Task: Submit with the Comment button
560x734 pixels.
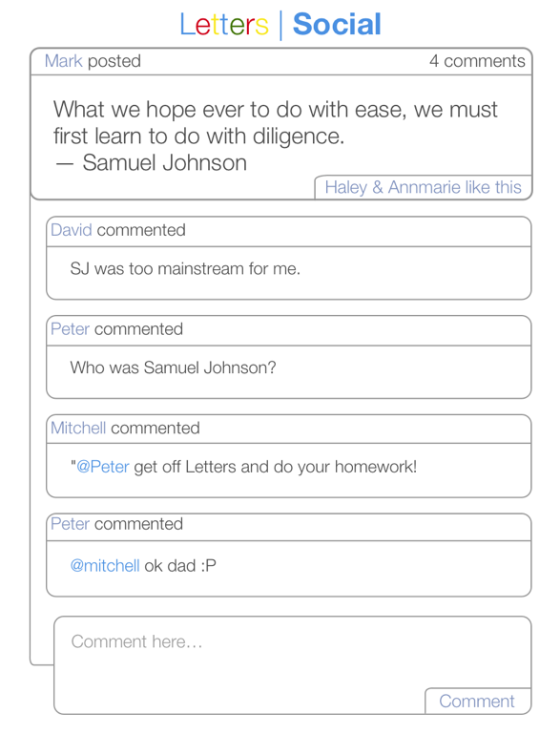Action: tap(478, 701)
